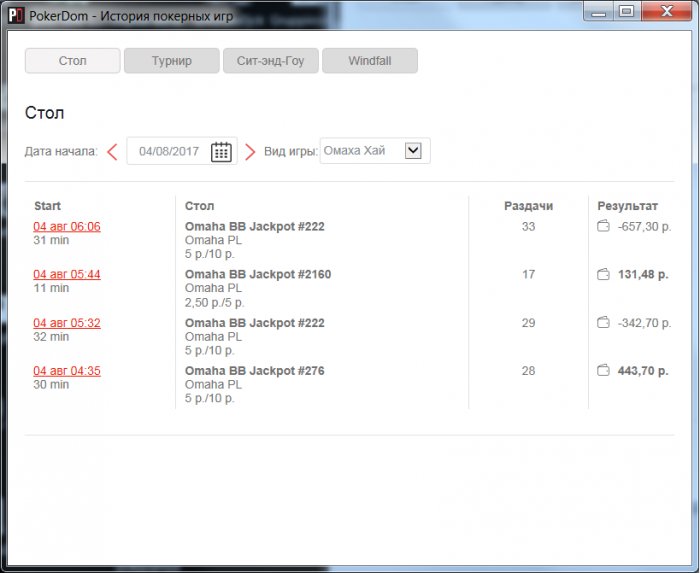Open the calendar date picker icon

pos(221,152)
